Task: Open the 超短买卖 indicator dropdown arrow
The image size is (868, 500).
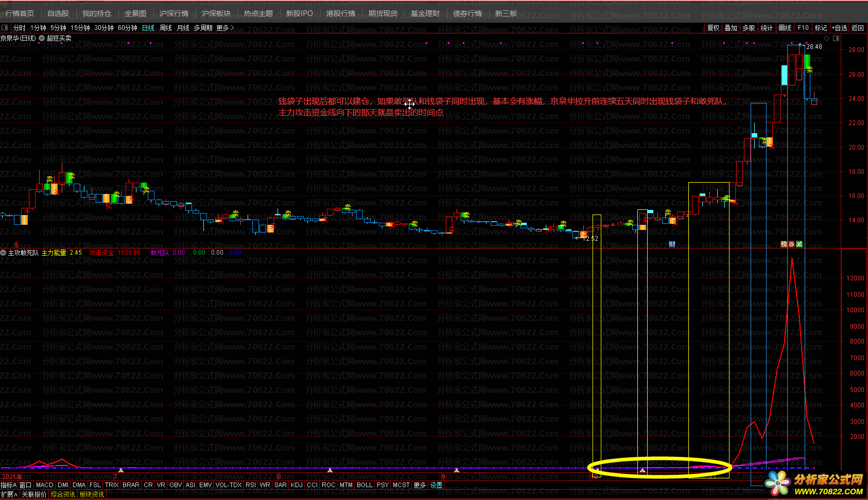Action: [x=42, y=38]
